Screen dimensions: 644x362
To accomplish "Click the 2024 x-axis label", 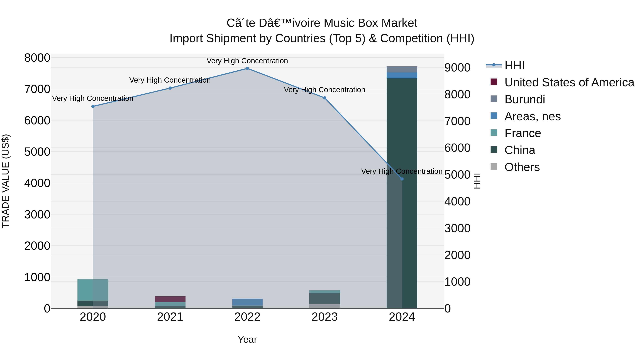I will tap(402, 317).
